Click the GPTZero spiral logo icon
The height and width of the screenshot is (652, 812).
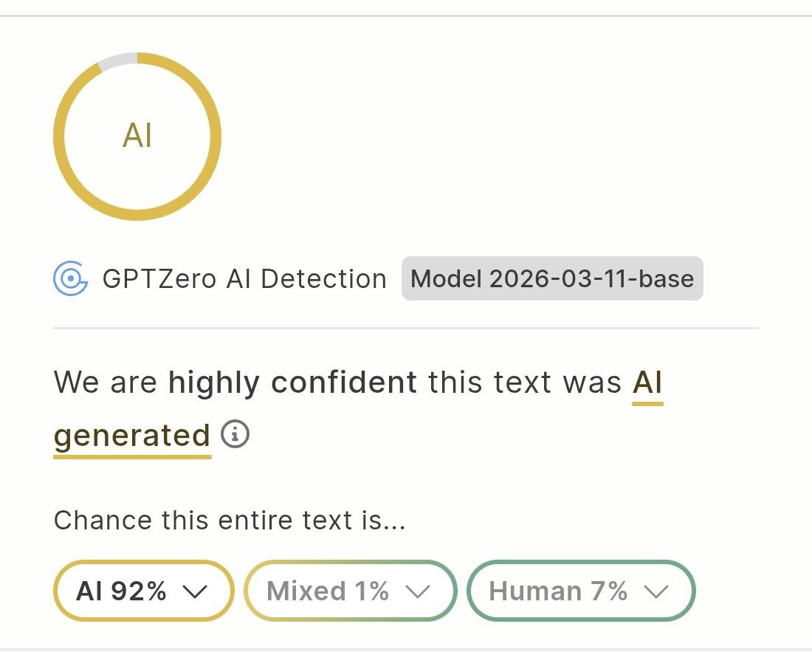click(71, 278)
